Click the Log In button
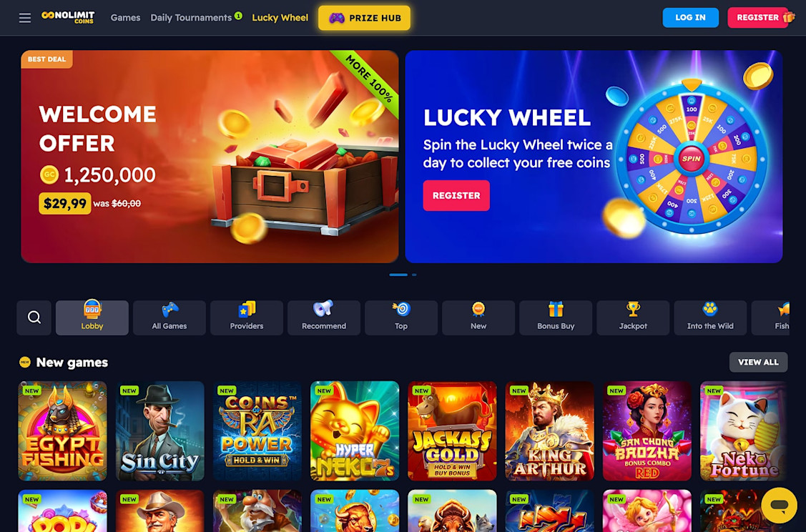This screenshot has height=532, width=806. coord(690,17)
